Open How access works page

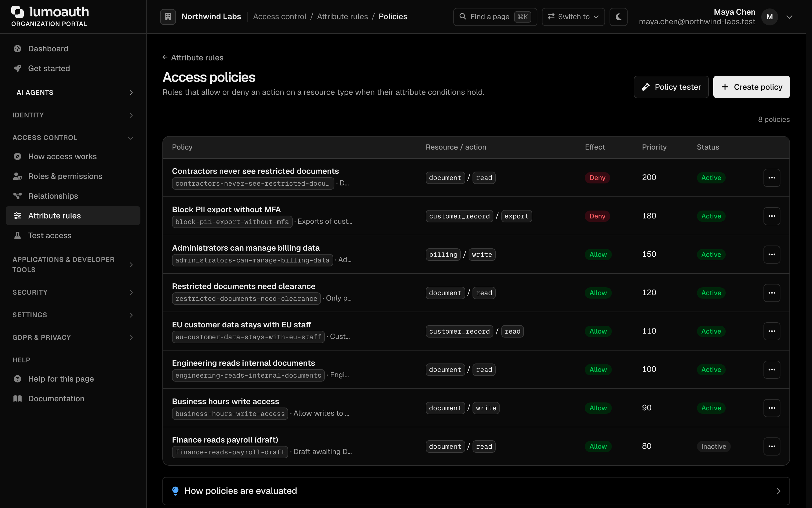pos(73,157)
